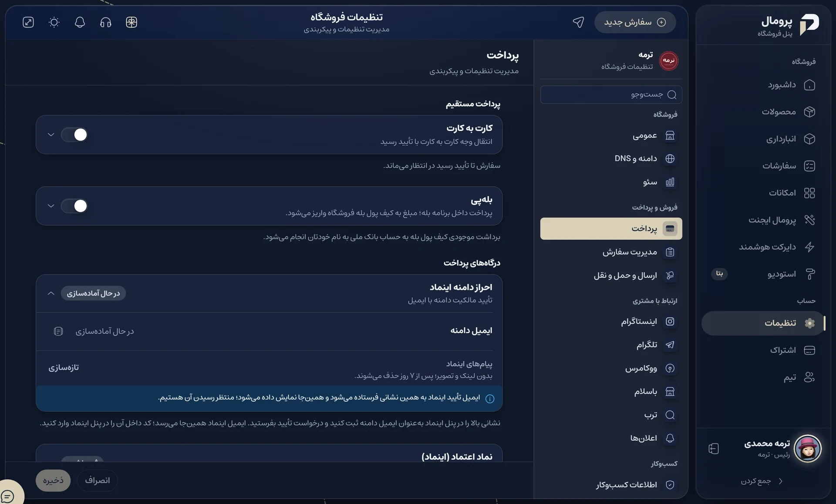Open اعلان‌ها settings section

(x=611, y=438)
